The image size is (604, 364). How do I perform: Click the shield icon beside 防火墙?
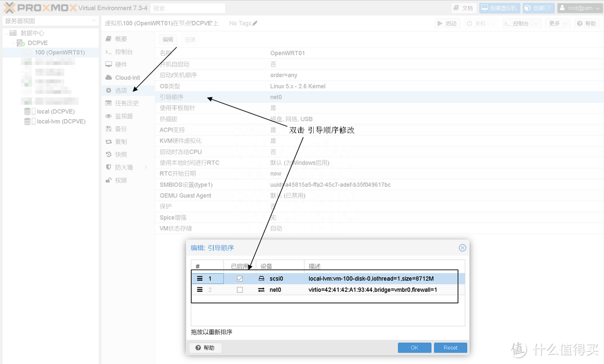click(108, 167)
